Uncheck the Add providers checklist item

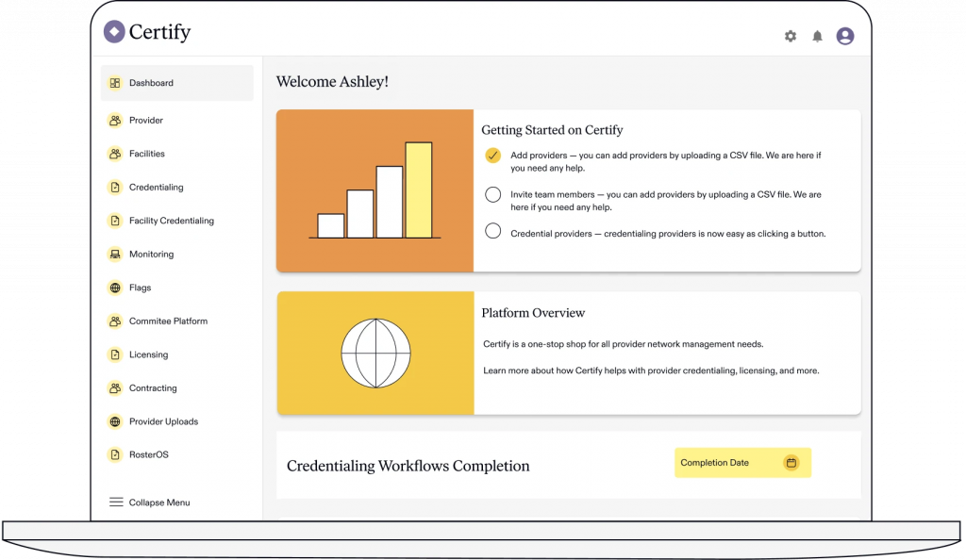pyautogui.click(x=492, y=155)
